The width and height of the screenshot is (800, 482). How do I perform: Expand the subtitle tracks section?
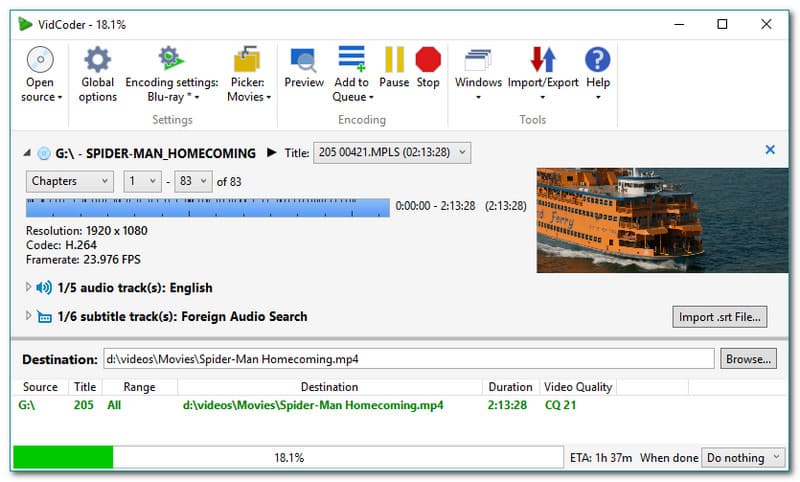29,317
